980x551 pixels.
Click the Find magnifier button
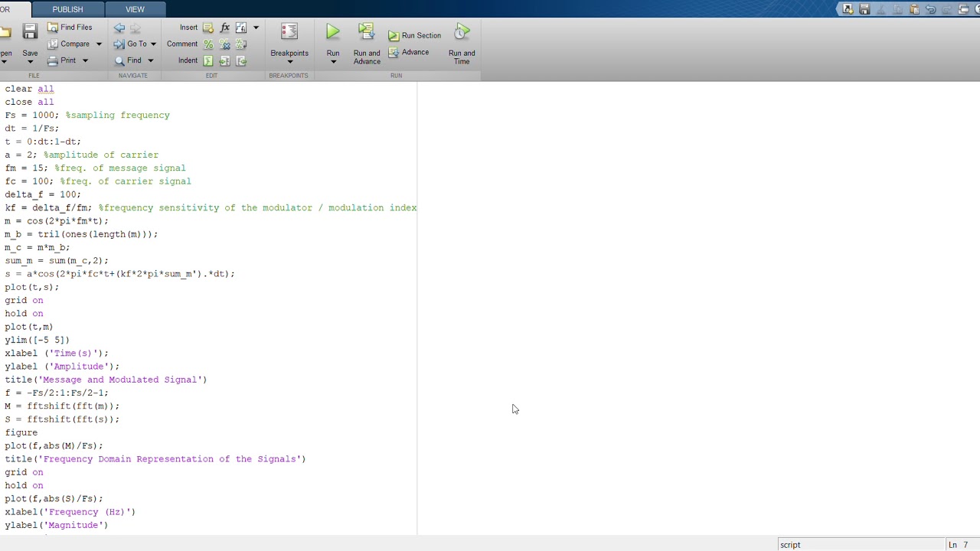point(128,60)
